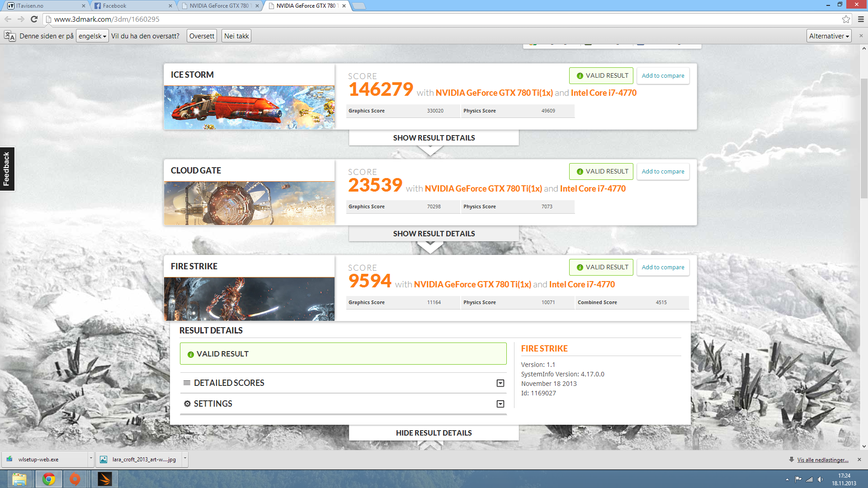Viewport: 868px width, 488px height.
Task: Click Nei takk to decline translation
Action: (236, 36)
